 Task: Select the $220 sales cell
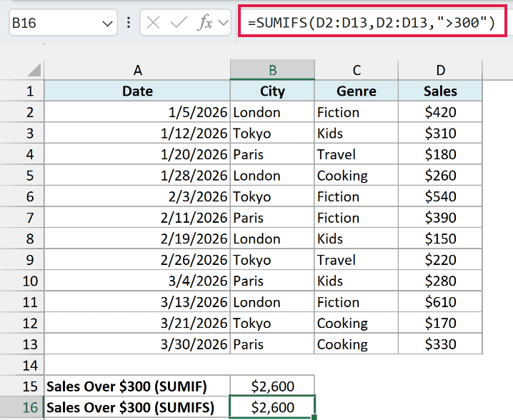tap(440, 260)
